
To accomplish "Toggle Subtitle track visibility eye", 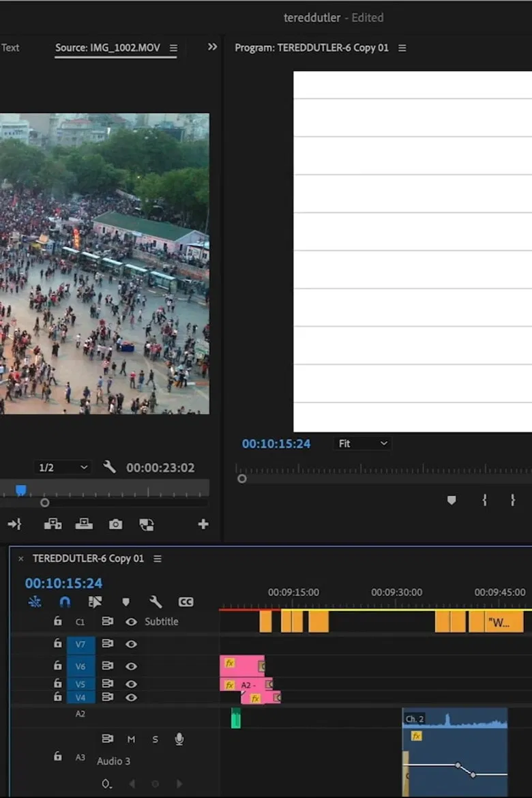I will pos(131,622).
